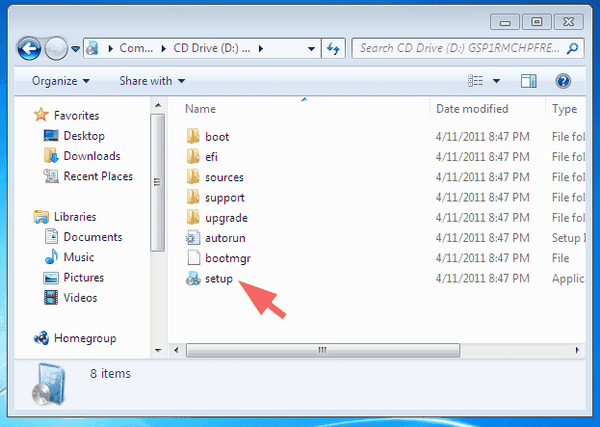This screenshot has width=600, height=427.
Task: Expand the view options dropdown arrow
Action: click(496, 81)
